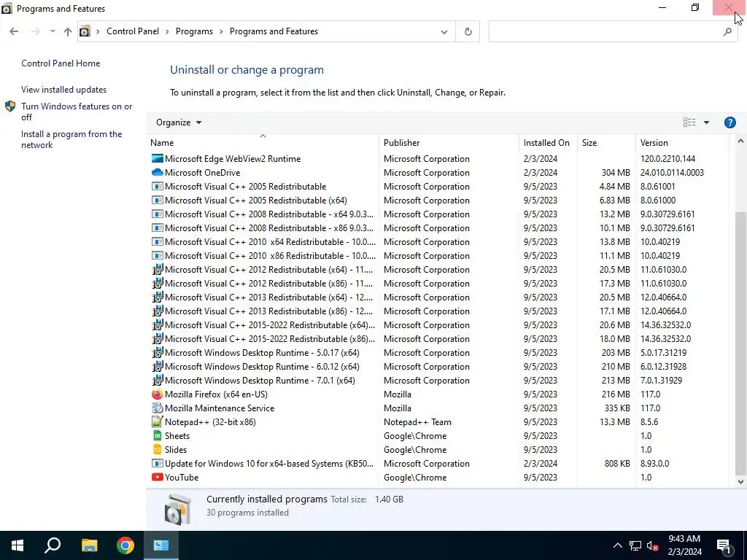
Task: Expand chevron after Programs breadcrumb
Action: [x=221, y=31]
